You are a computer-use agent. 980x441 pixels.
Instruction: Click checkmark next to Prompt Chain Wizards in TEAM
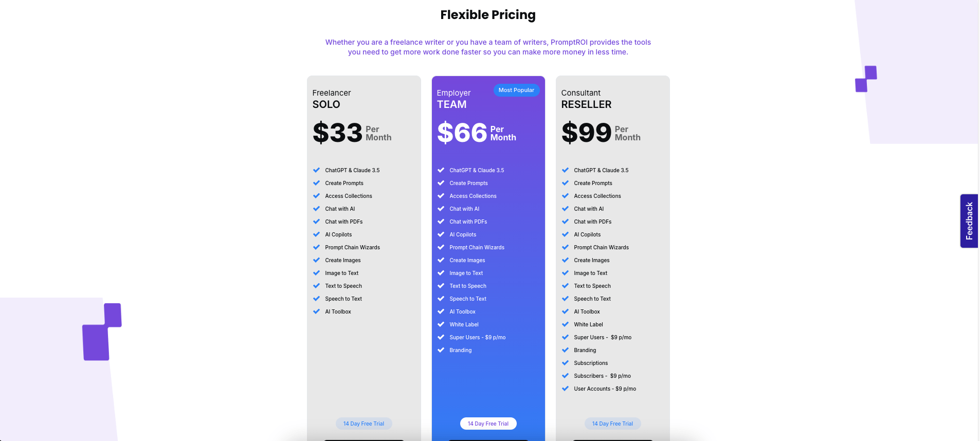(x=441, y=247)
